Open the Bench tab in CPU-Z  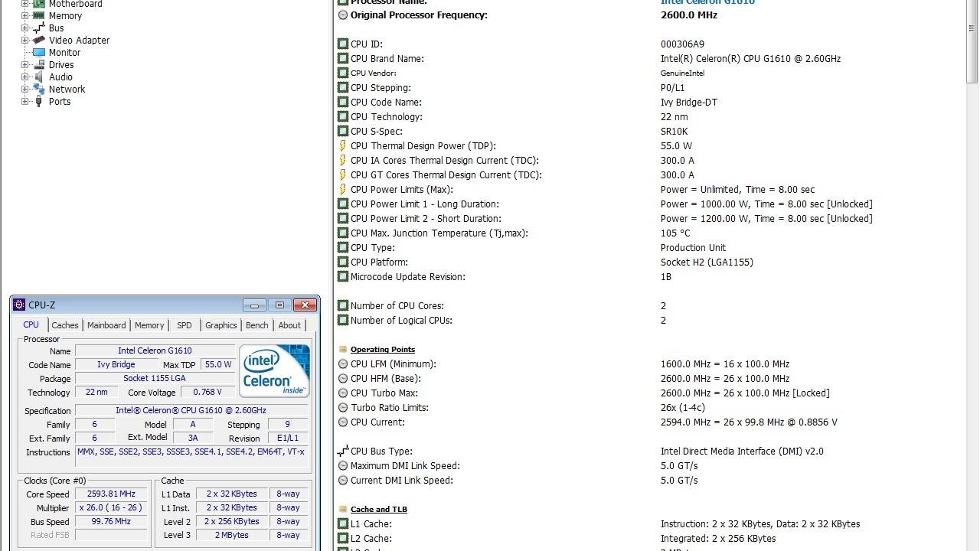pos(256,325)
